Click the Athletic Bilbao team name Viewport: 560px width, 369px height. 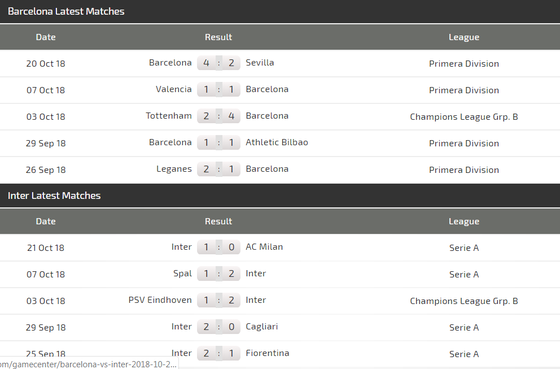tap(277, 142)
